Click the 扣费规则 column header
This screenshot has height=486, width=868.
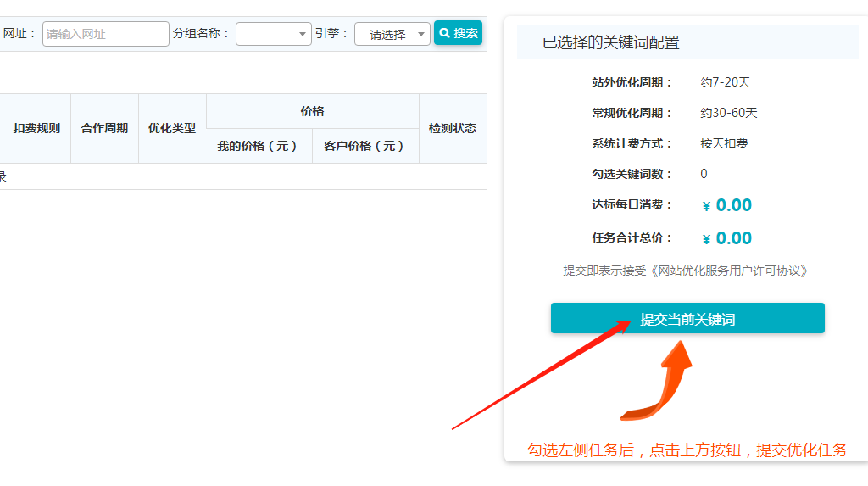(36, 128)
